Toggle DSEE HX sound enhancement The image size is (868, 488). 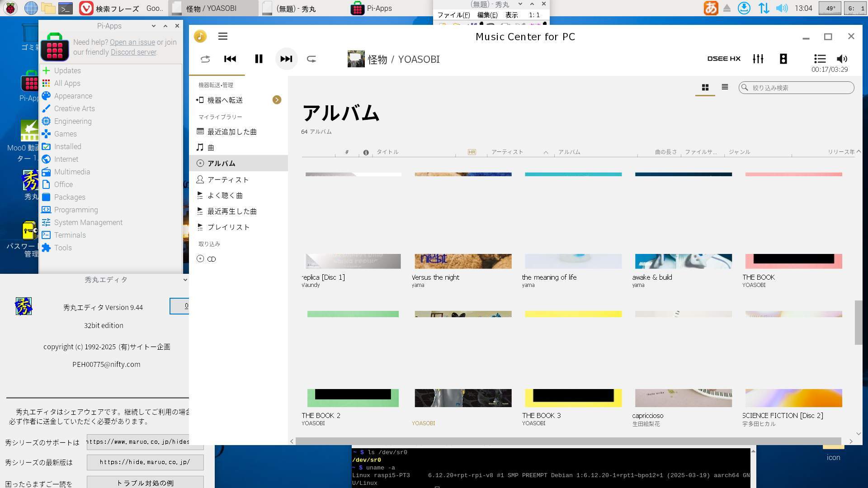(724, 59)
